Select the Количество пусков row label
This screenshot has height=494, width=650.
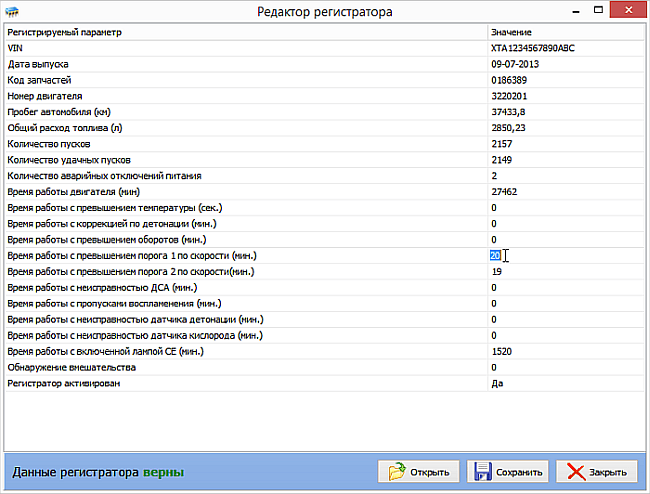pyautogui.click(x=49, y=144)
